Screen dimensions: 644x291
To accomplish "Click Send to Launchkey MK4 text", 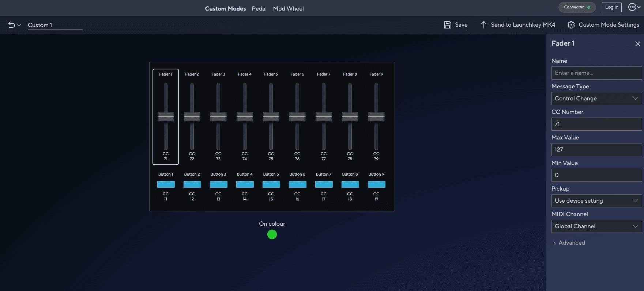I will 523,25.
